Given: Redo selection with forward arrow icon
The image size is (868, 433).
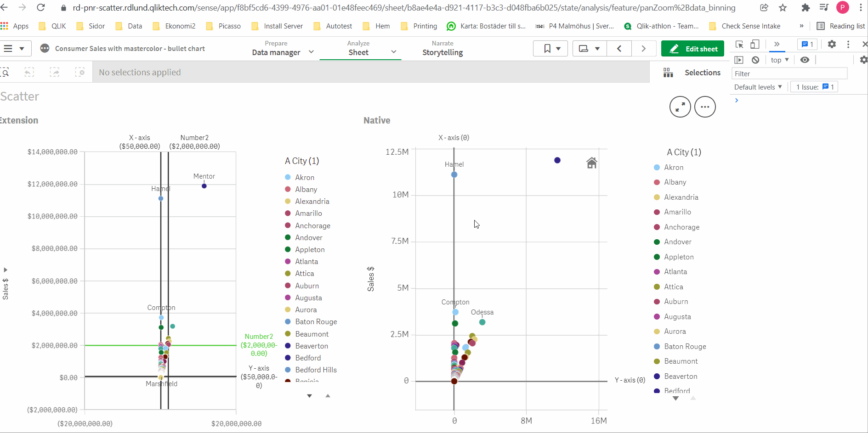Looking at the screenshot, I should (x=54, y=72).
